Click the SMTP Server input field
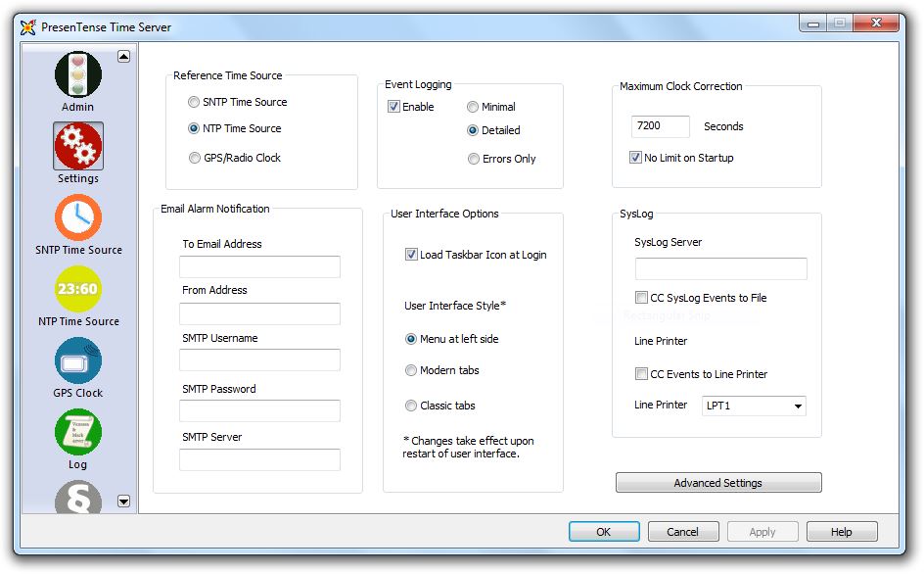 click(x=258, y=459)
